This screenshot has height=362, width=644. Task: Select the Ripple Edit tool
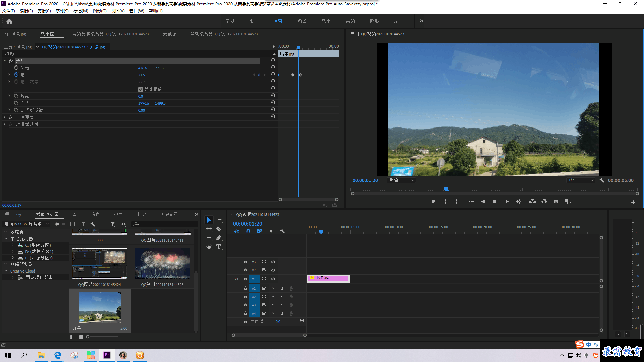(x=209, y=229)
